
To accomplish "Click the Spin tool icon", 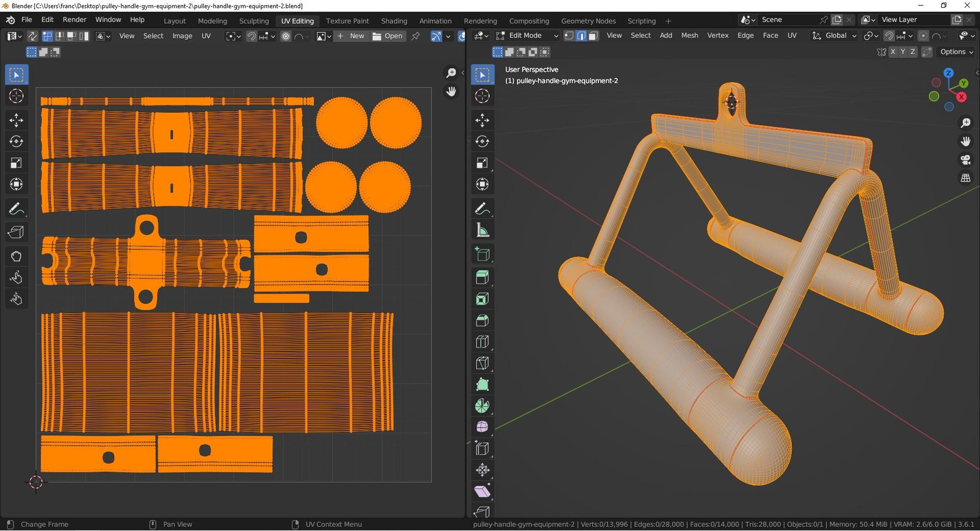I will pos(482,406).
